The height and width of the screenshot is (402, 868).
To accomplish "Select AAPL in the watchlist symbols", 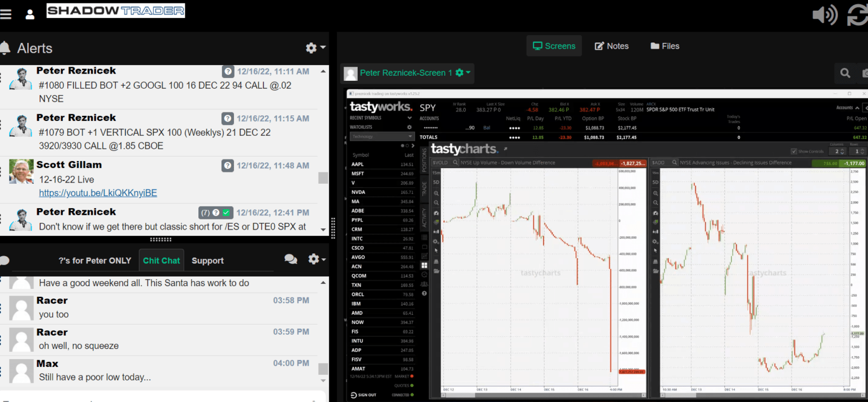I will click(x=357, y=163).
